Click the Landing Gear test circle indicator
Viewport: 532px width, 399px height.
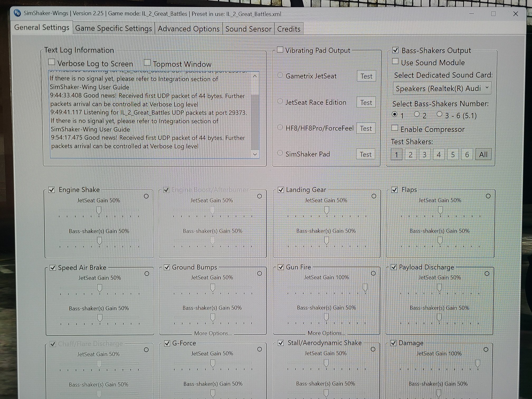374,196
